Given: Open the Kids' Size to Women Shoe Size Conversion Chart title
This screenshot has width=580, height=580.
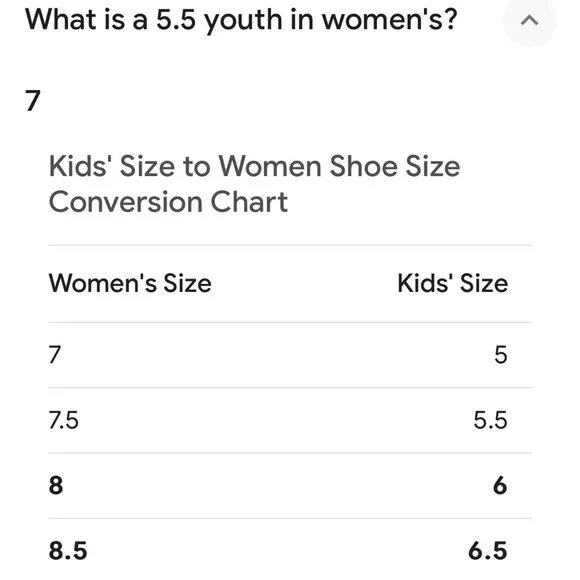Looking at the screenshot, I should [x=254, y=184].
